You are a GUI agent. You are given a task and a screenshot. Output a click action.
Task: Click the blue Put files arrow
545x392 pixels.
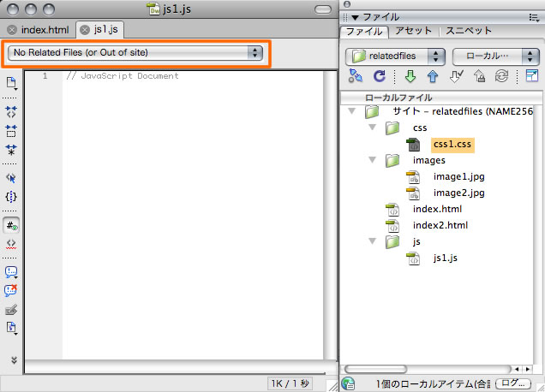pos(434,76)
